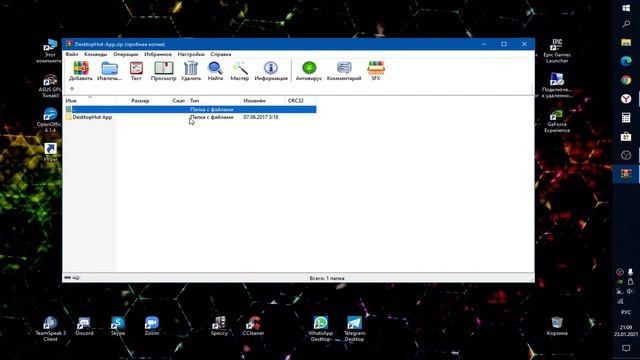This screenshot has height=360, width=640.
Task: Click the GeForce Experience desktop icon
Action: [x=557, y=121]
